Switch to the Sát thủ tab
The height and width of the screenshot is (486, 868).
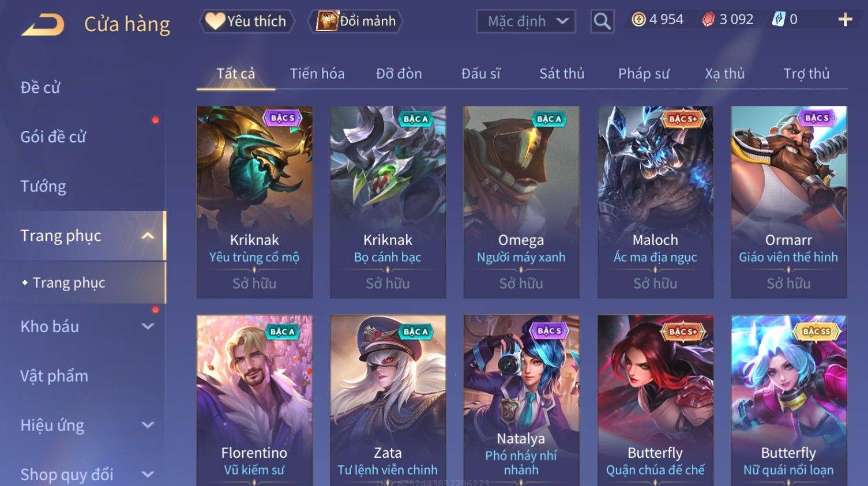point(562,74)
